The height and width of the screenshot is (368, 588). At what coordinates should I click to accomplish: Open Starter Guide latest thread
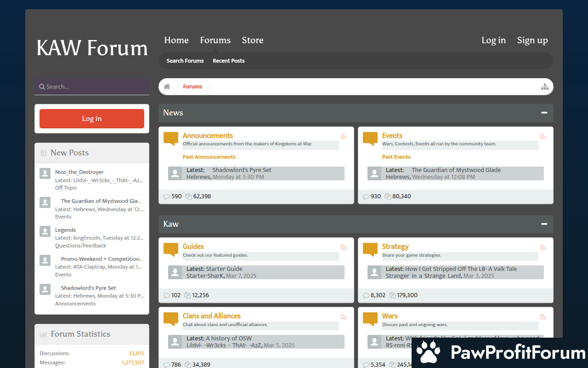point(224,269)
